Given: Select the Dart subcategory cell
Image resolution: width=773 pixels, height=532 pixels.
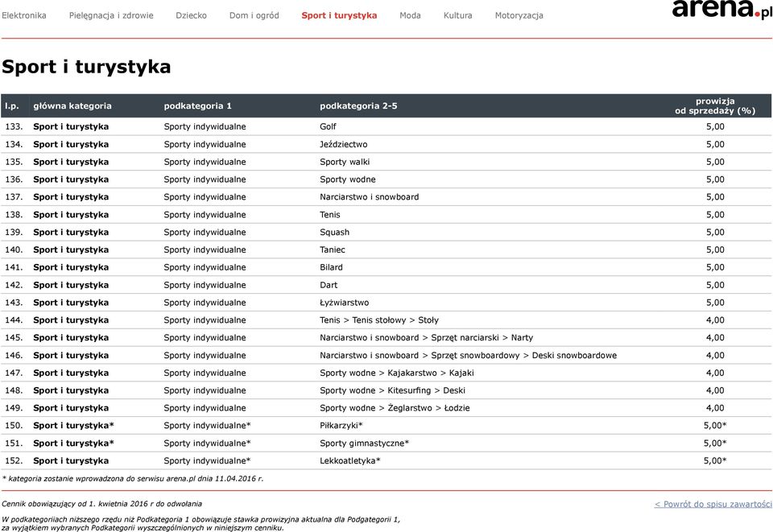Looking at the screenshot, I should coord(329,285).
